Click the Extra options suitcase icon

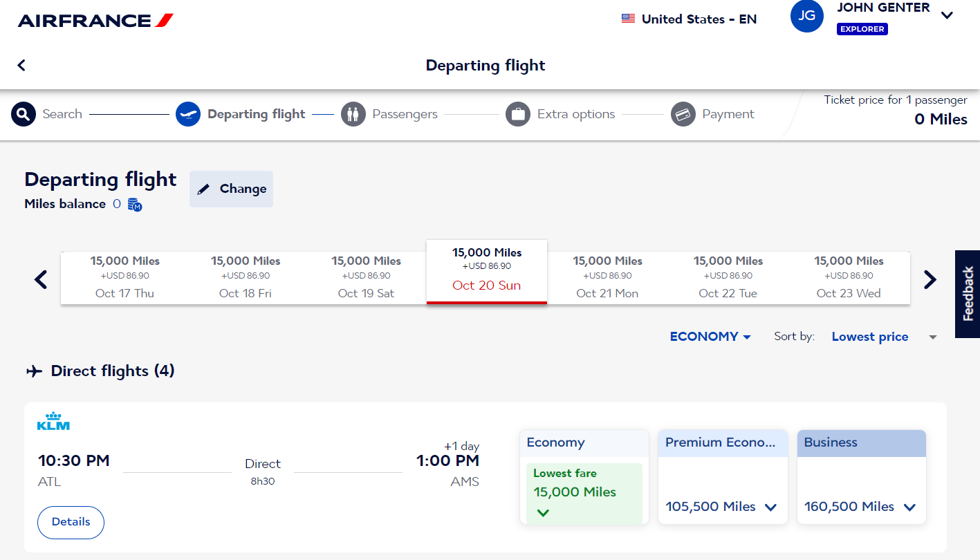tap(518, 114)
